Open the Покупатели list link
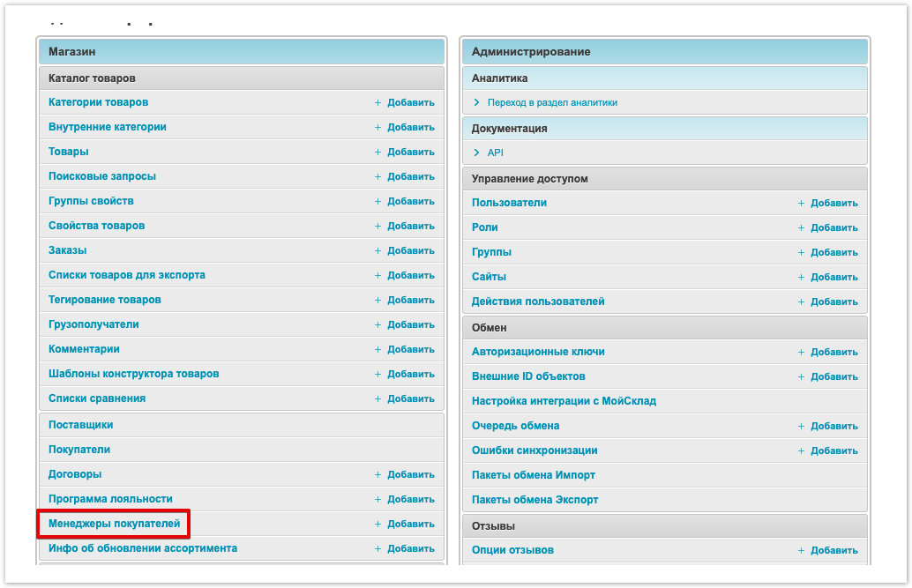The width and height of the screenshot is (912, 588). coord(79,450)
